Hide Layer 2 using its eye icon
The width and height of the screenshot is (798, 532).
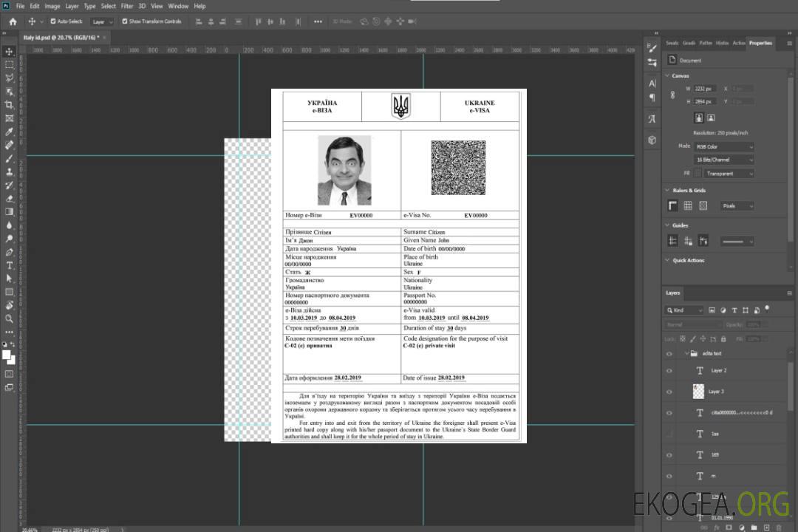(669, 371)
